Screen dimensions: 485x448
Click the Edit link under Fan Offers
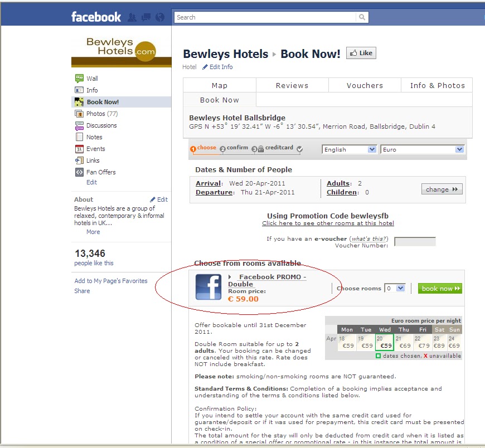[x=91, y=182]
